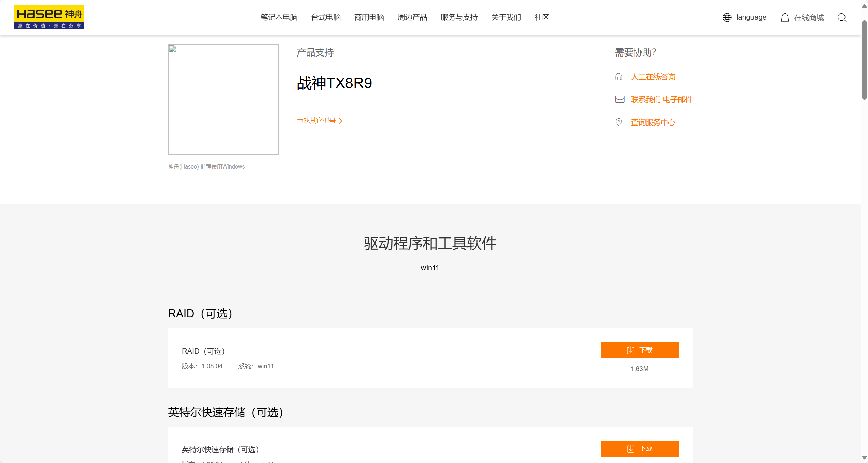Click the broken product image thumbnail
Image resolution: width=868 pixels, height=463 pixels.
click(x=223, y=99)
